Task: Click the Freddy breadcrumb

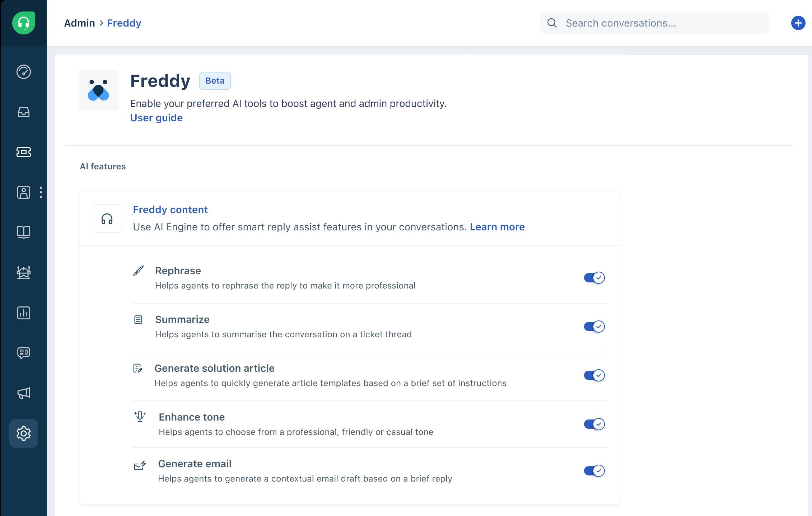Action: pos(124,23)
